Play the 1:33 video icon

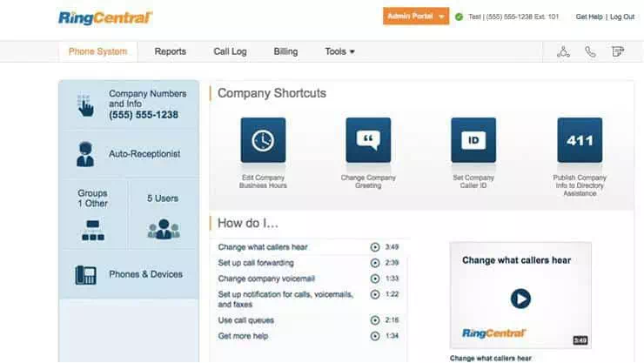(374, 279)
